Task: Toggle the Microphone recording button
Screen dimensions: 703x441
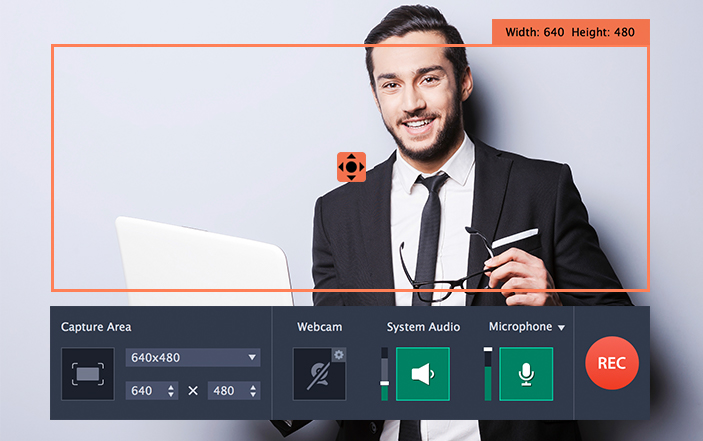Action: tap(526, 374)
